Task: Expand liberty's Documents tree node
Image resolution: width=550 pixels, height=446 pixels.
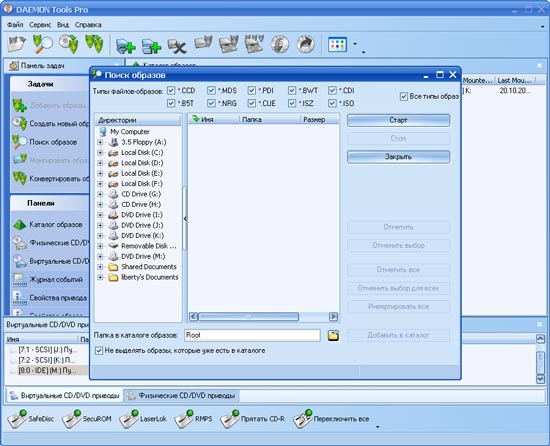Action: 100,277
